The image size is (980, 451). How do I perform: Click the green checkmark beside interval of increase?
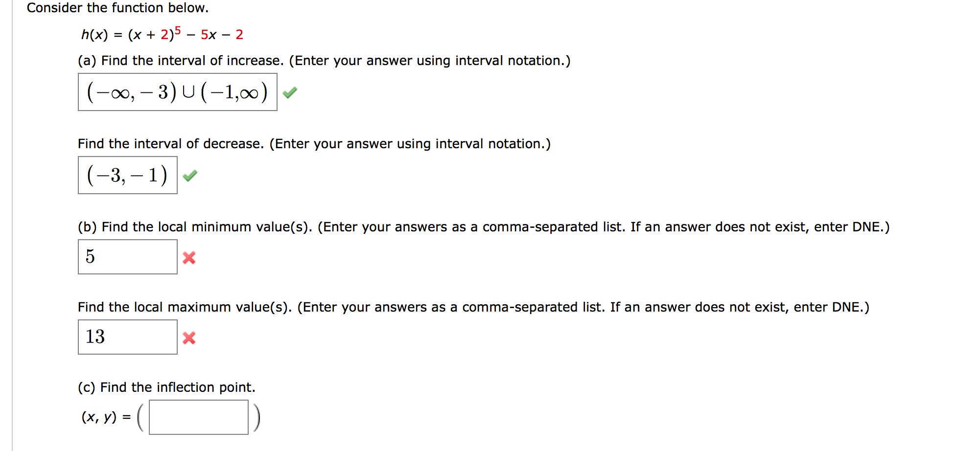[290, 92]
